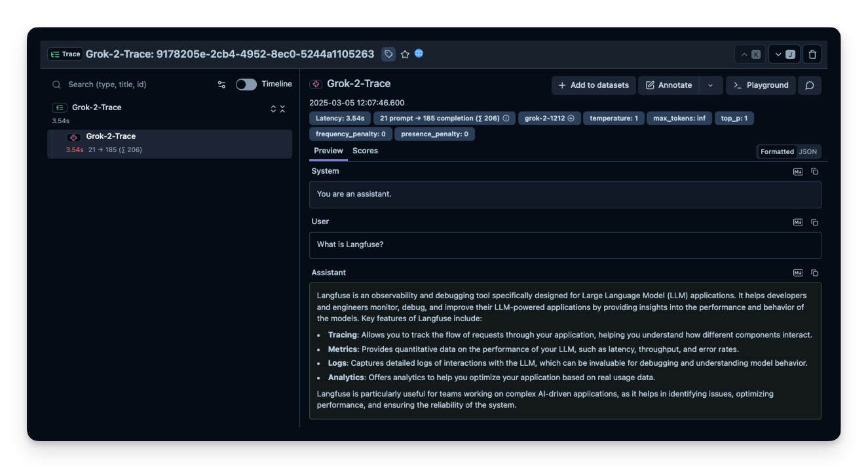Enable the Timeline toggle in the sidebar
The height and width of the screenshot is (468, 868).
246,84
